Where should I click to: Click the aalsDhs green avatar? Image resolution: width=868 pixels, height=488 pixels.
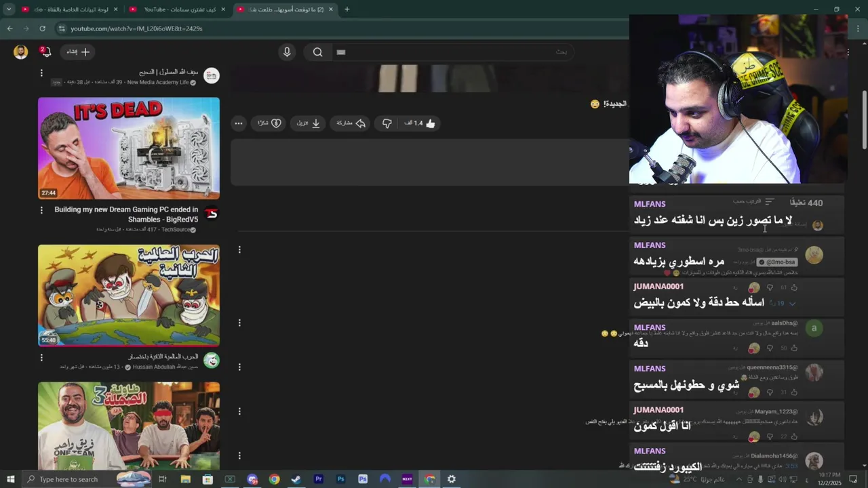[814, 329]
